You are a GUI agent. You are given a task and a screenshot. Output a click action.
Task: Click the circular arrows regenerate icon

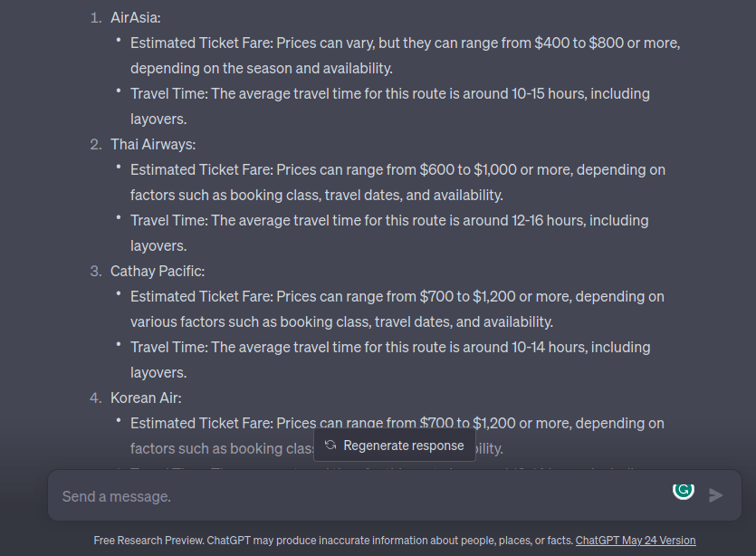[330, 446]
